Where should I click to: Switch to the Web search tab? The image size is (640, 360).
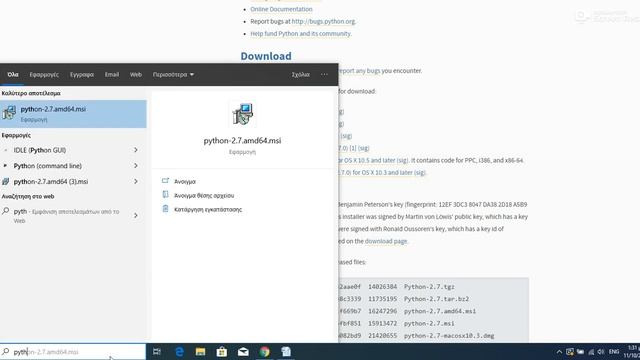(x=136, y=75)
